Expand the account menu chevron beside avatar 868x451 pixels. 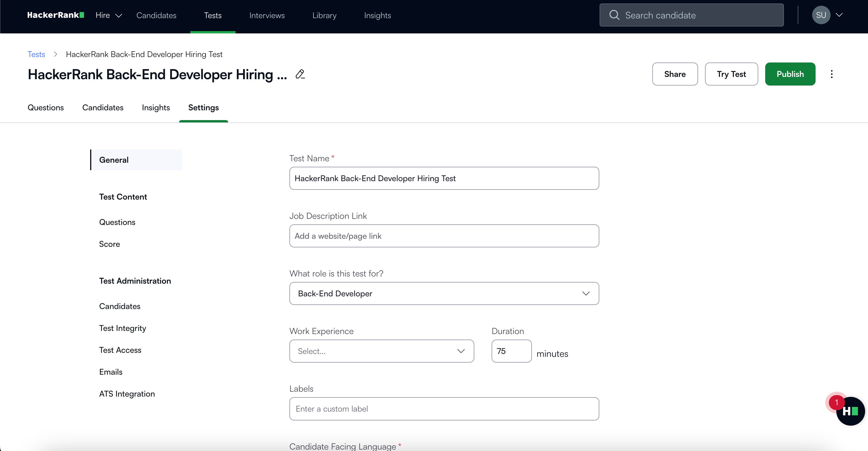[x=839, y=15]
